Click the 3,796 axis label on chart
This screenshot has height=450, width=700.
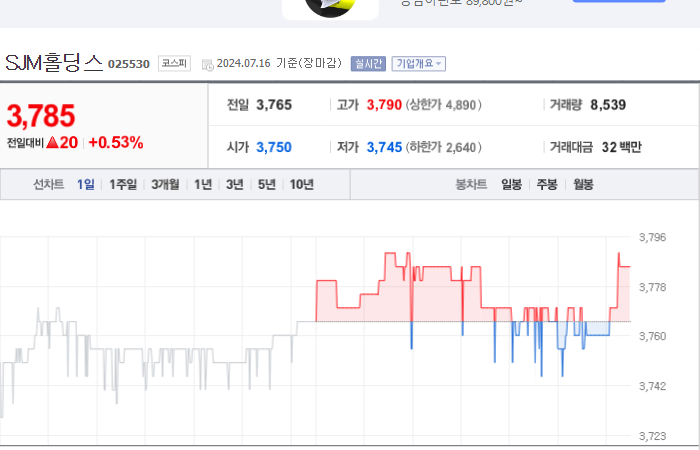653,237
